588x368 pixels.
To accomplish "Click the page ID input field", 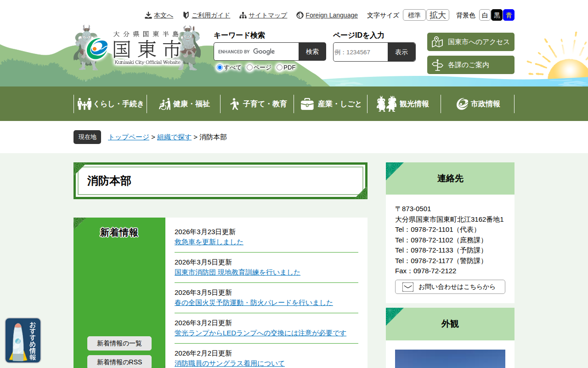I will 361,52.
